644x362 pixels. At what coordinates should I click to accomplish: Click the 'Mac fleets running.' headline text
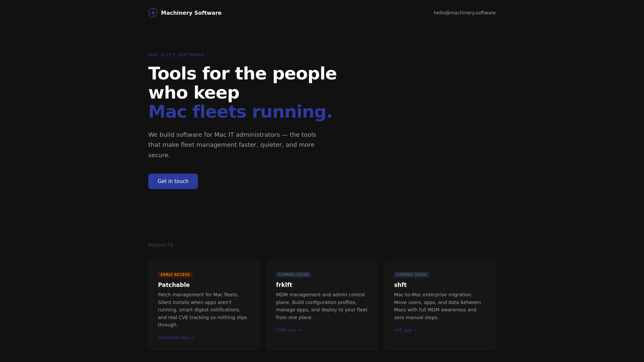(x=240, y=112)
